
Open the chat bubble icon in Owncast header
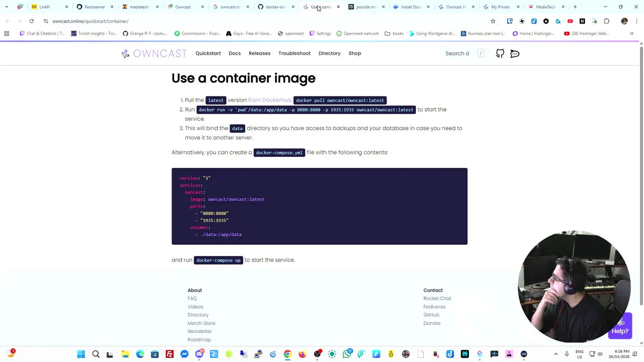pos(515,53)
